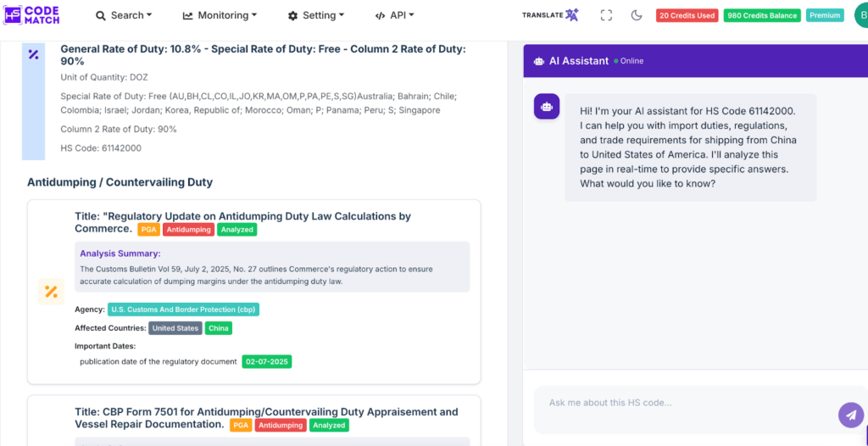Click the HS Code Match logo
The height and width of the screenshot is (446, 868).
pos(31,15)
